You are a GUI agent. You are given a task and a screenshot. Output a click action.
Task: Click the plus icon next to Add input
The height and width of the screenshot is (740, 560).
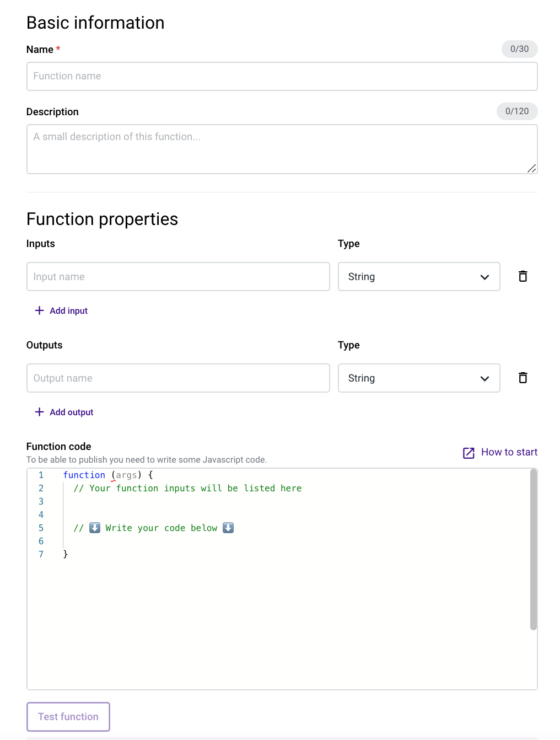[39, 310]
